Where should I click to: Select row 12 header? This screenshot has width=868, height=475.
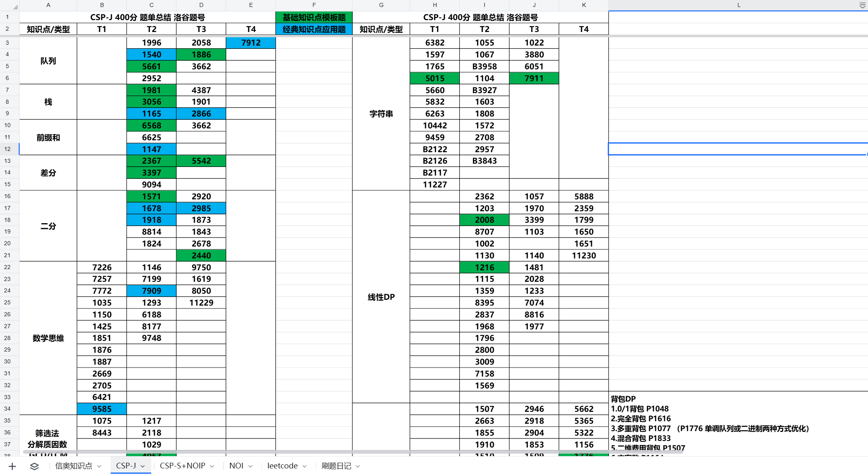pos(7,149)
